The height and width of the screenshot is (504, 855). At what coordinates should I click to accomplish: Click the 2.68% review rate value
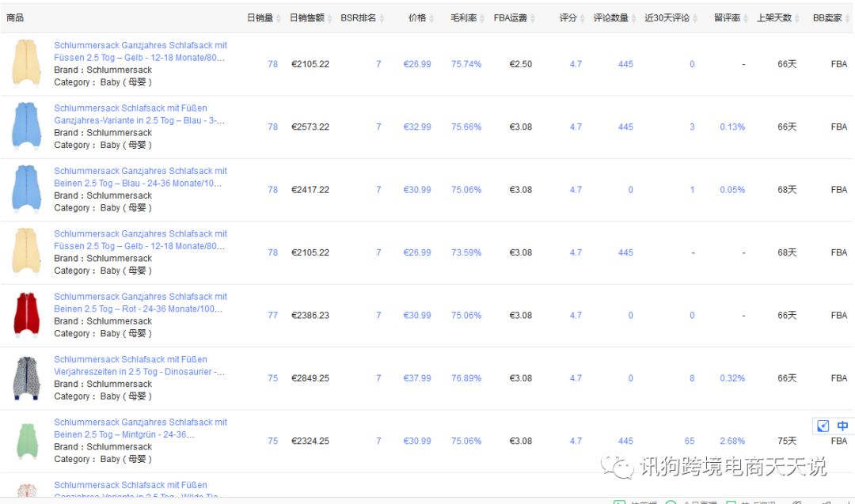732,441
